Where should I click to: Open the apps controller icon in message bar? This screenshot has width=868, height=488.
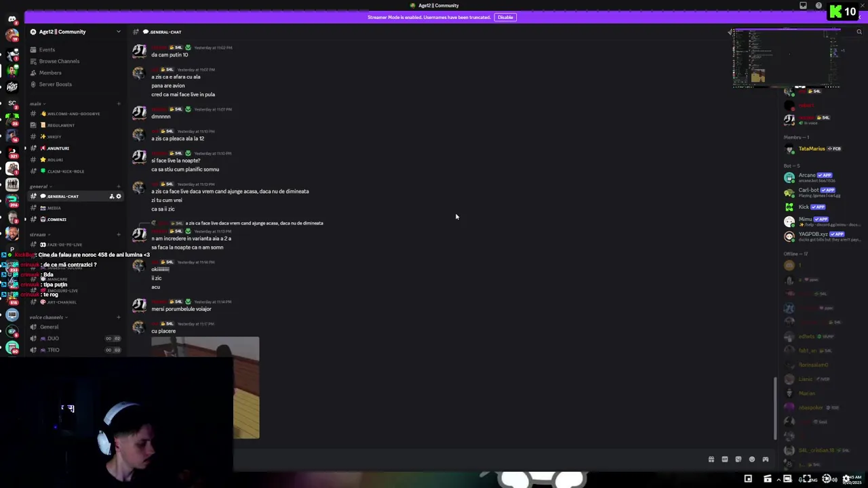766,460
